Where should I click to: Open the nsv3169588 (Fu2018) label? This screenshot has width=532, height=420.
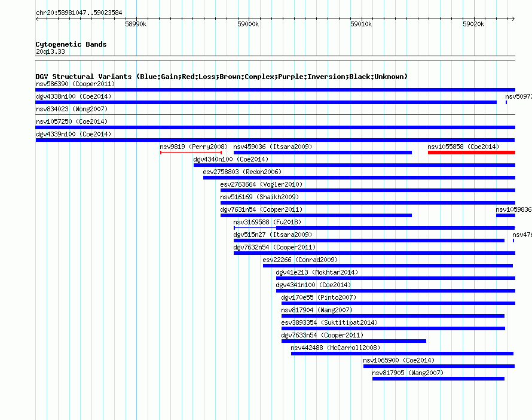[267, 222]
